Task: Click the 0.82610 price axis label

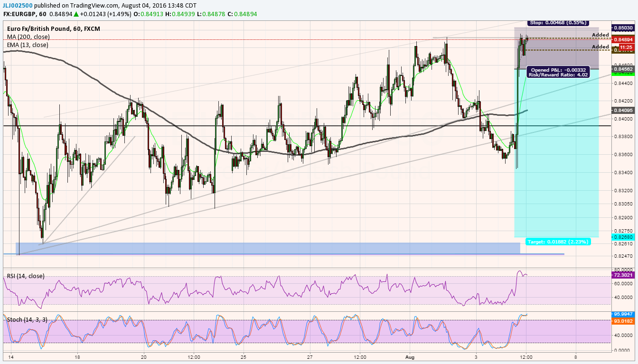Action: [x=622, y=243]
